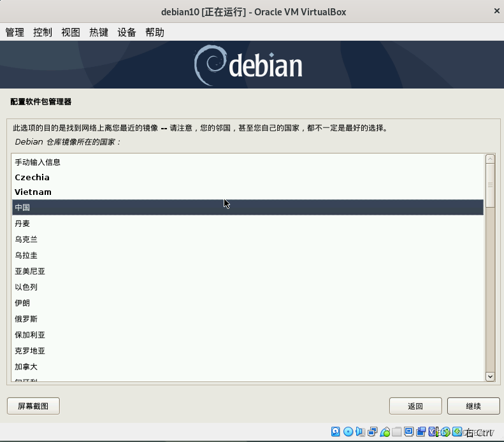Viewport: 504px width, 442px height.
Task: Pick 乌拉圭 in the country list
Action: pos(248,255)
